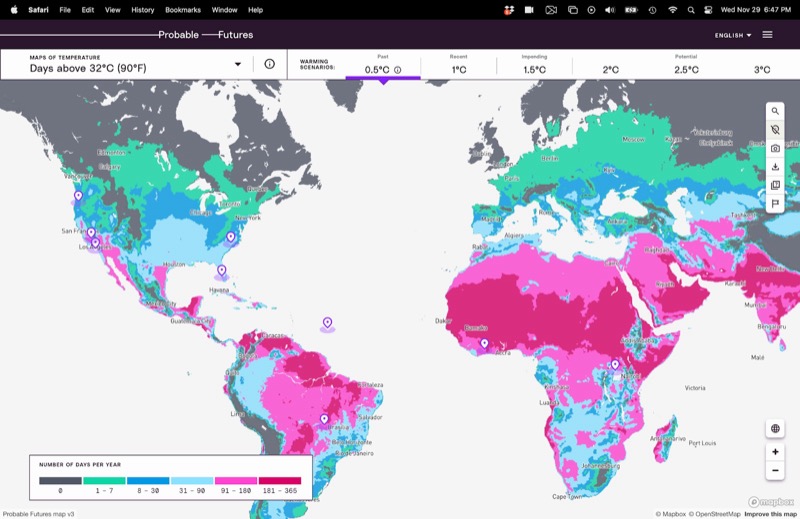The width and height of the screenshot is (800, 519).
Task: Click the flag tour icon
Action: (775, 204)
